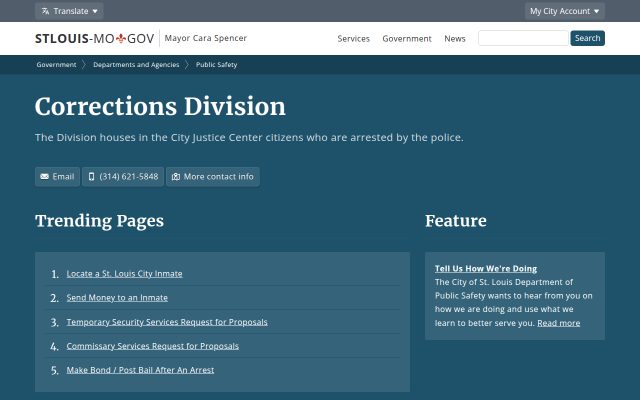Open Make Bond / Post Bail After An Arrest
This screenshot has height=400, width=640.
[140, 370]
